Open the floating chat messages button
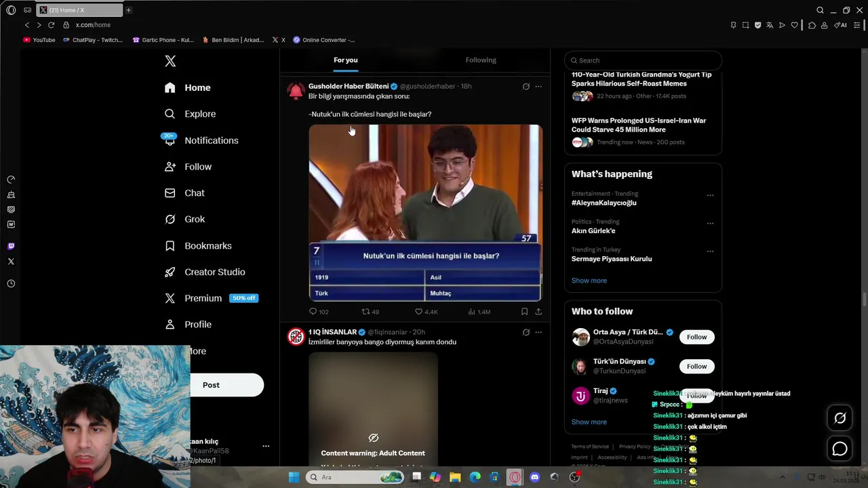The image size is (868, 488). [840, 449]
